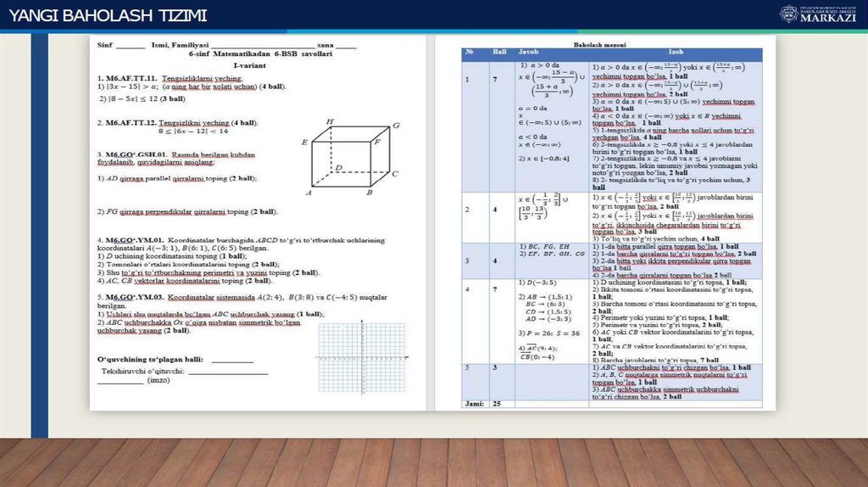Screen dimensions: 868x487
Task: Click vertex label A on cube
Action: [309, 193]
